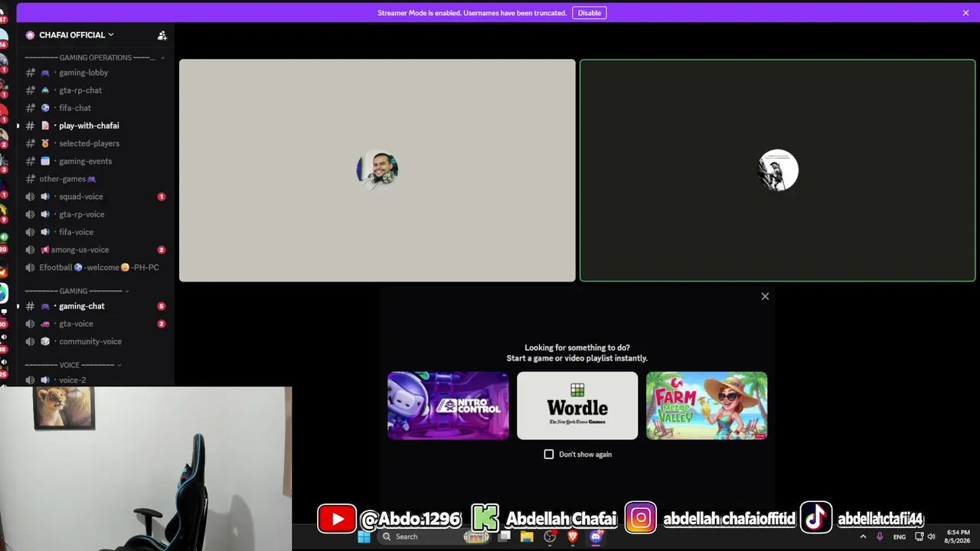
Task: Launch the Nitro Control activity
Action: 448,406
